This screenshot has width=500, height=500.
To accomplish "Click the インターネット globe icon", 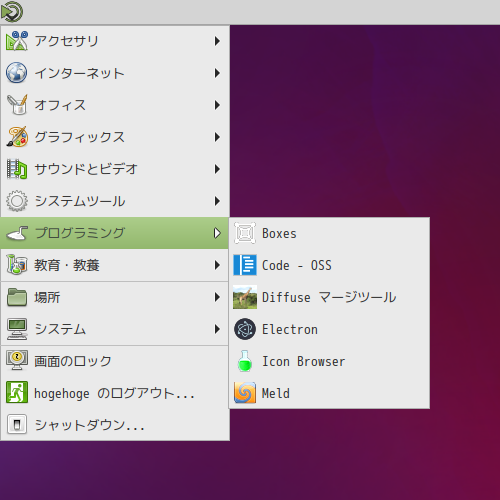I will point(16,73).
